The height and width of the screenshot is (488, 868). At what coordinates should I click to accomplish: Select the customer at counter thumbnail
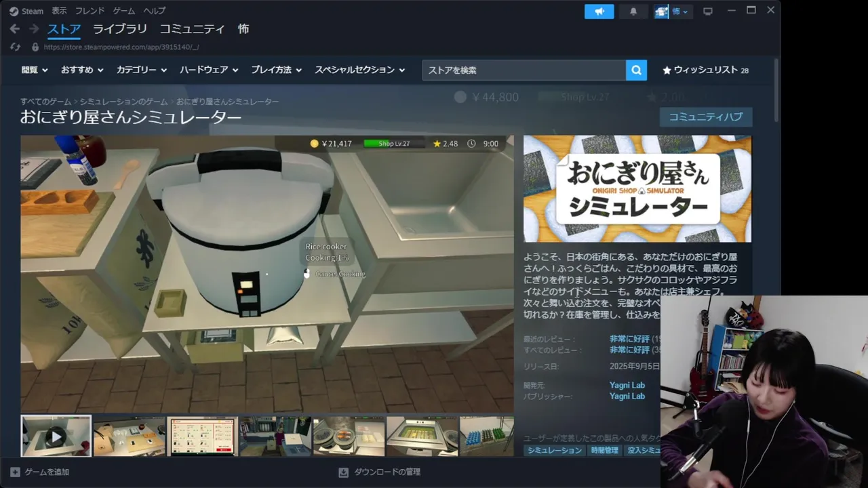coord(275,436)
